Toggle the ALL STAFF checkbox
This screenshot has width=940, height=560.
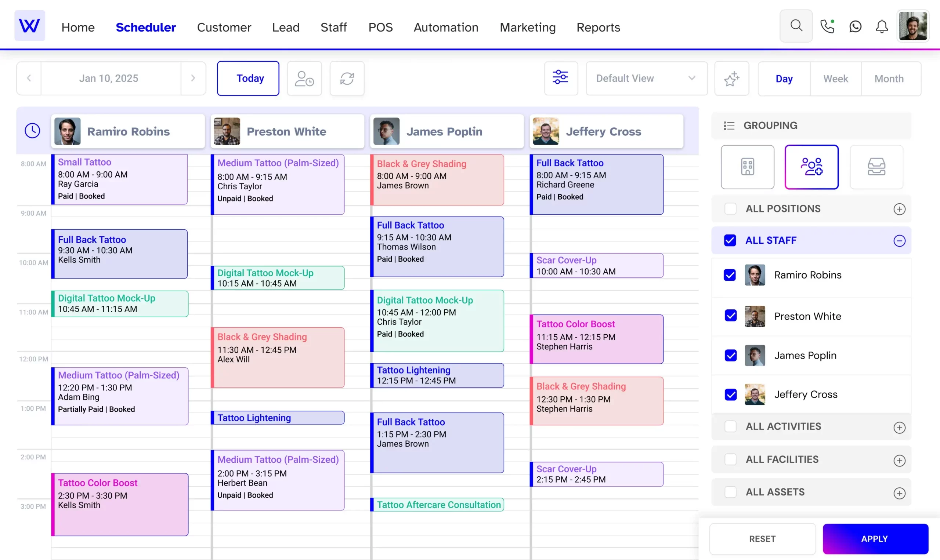[731, 240]
